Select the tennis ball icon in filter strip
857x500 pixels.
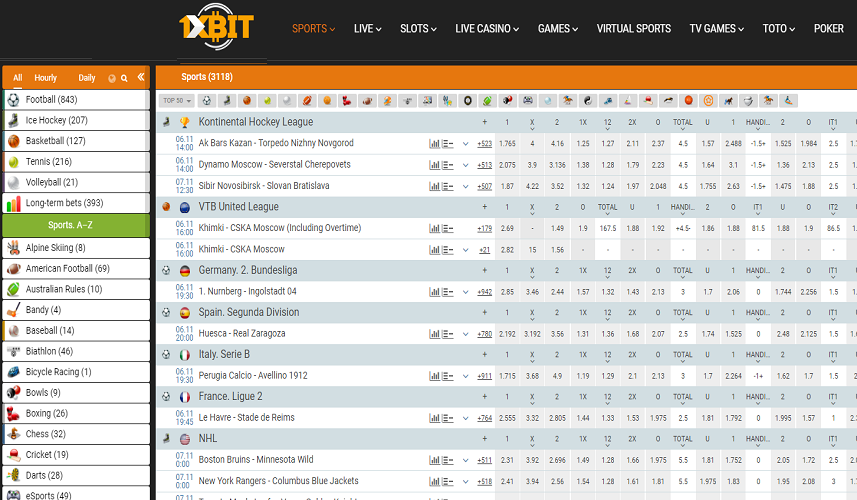coord(267,101)
